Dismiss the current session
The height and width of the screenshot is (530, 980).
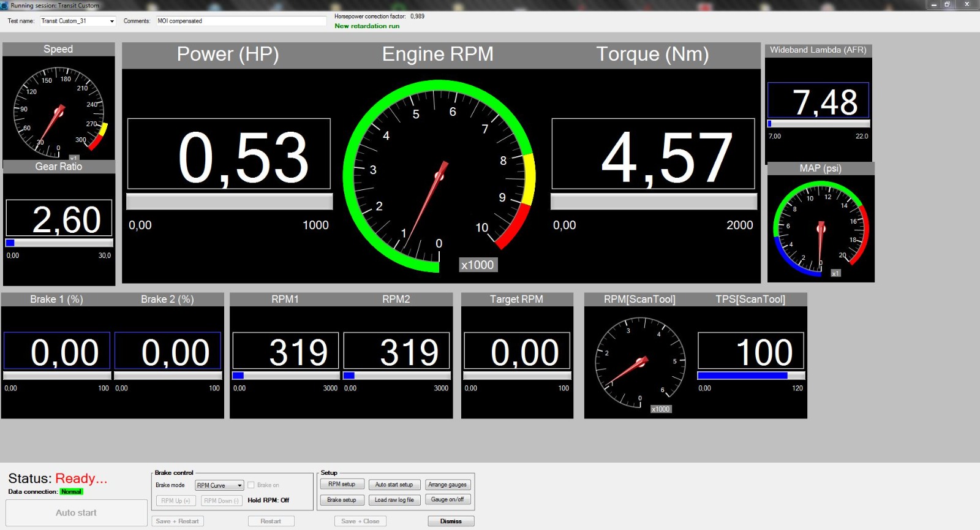point(451,521)
